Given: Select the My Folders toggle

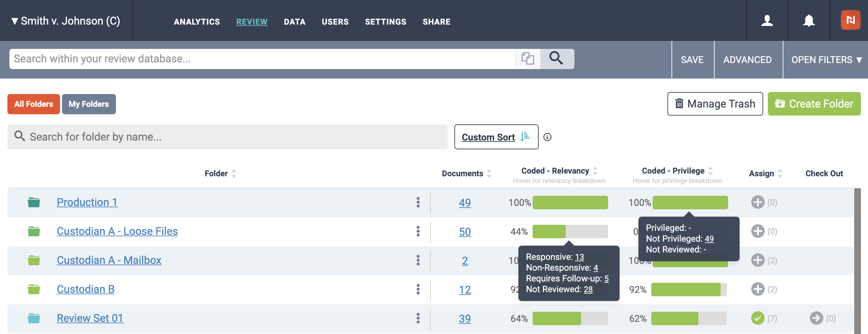Looking at the screenshot, I should point(89,104).
